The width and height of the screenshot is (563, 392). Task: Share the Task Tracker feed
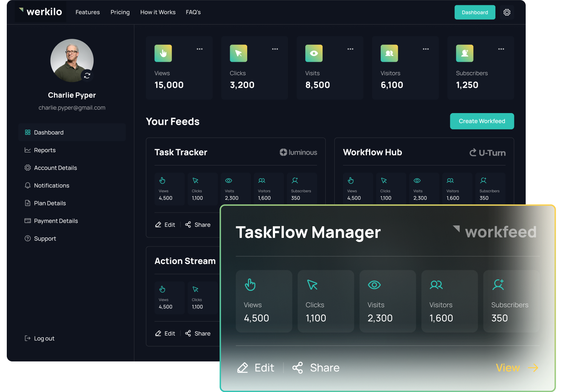click(198, 225)
